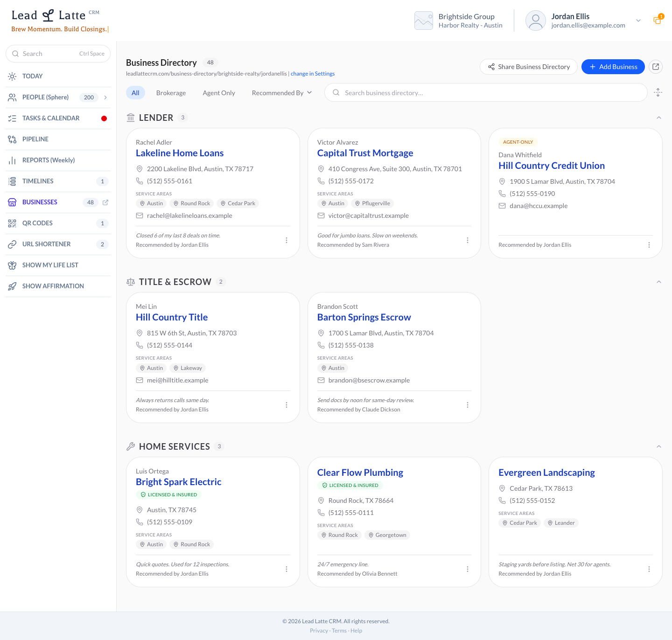Expand People (Sphere) submenu arrow

pos(105,97)
